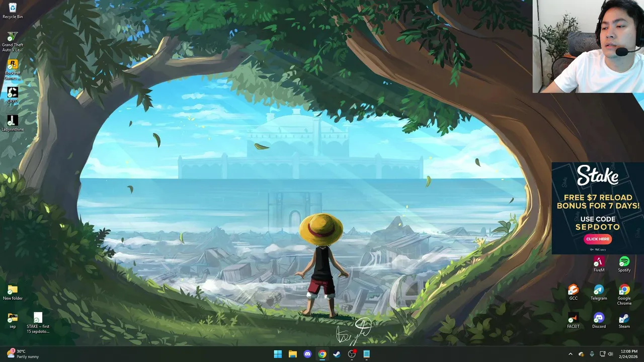The width and height of the screenshot is (644, 362).
Task: Select the CRYO desktop shortcut
Action: click(13, 95)
